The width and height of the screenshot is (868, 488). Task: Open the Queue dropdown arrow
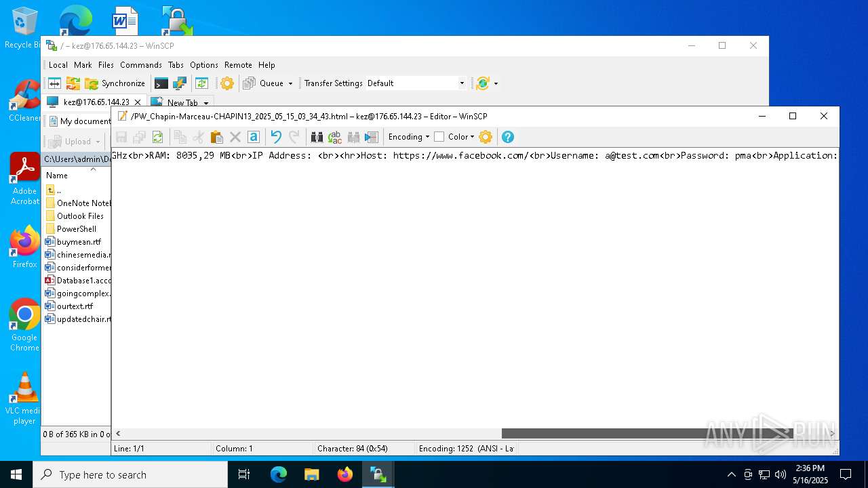[x=290, y=83]
